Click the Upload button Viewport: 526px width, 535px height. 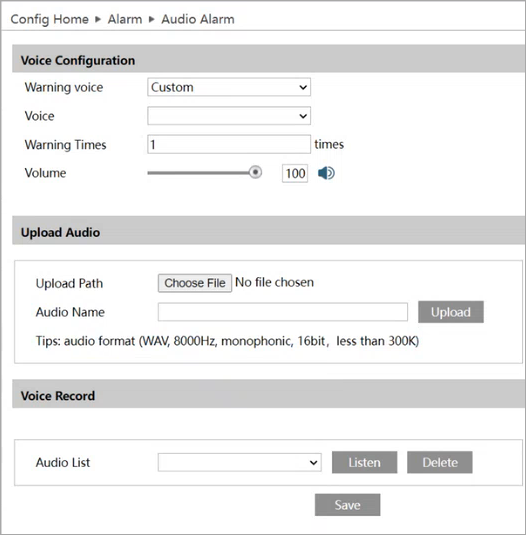tap(451, 312)
